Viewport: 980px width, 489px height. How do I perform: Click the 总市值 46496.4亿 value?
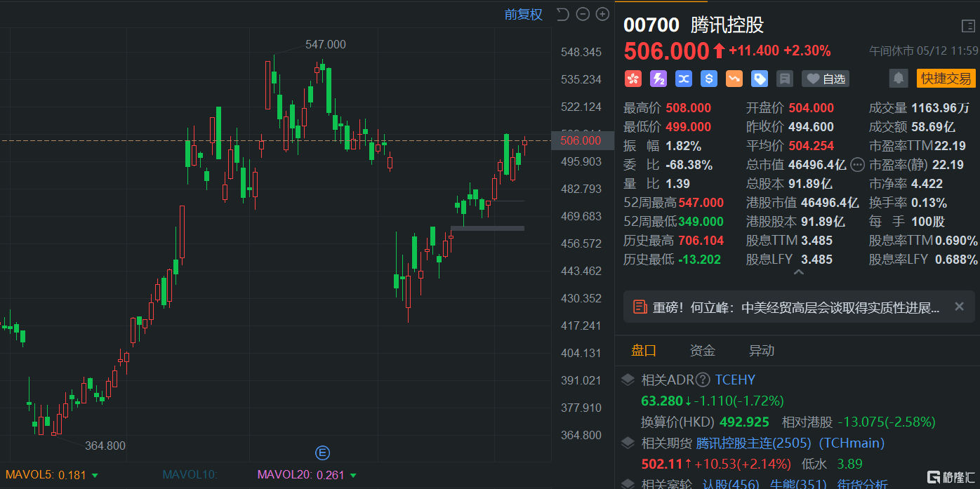tap(818, 165)
